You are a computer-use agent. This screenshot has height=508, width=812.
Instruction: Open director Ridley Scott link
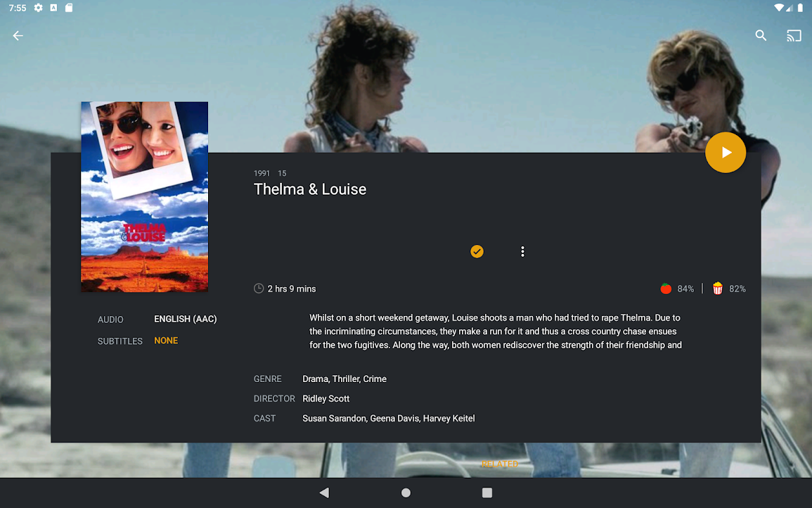coord(326,399)
